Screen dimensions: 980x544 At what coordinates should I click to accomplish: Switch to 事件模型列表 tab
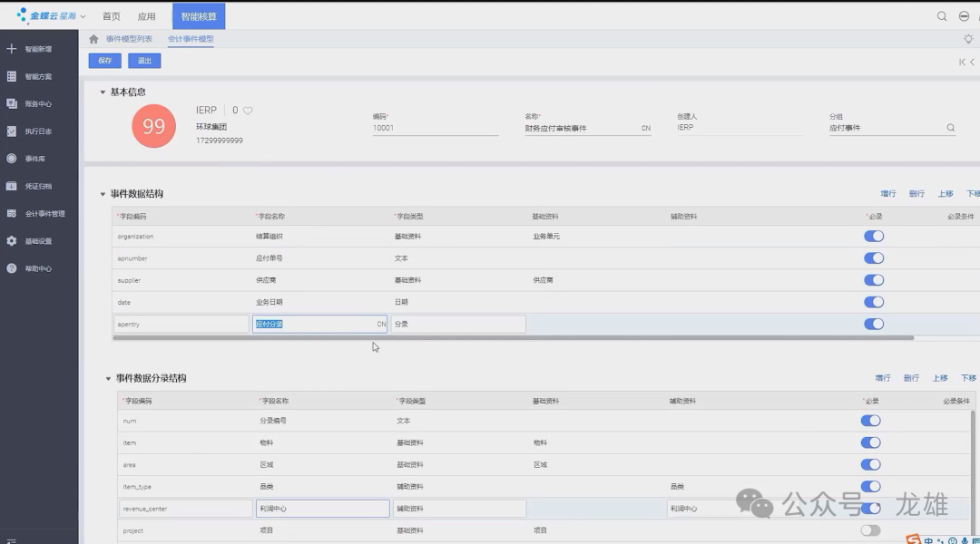(x=129, y=39)
